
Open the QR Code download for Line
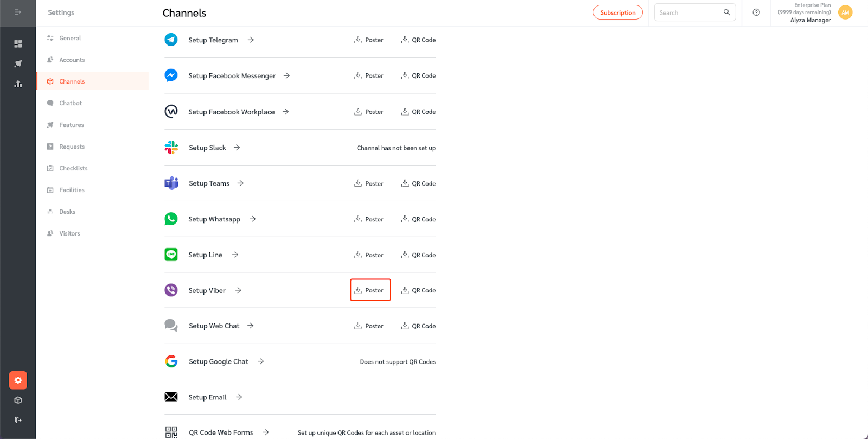418,255
